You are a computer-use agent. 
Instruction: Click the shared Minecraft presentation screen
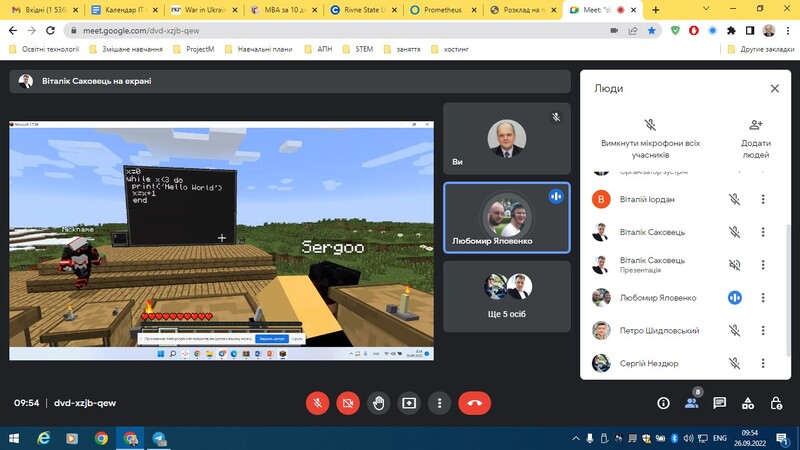point(221,241)
